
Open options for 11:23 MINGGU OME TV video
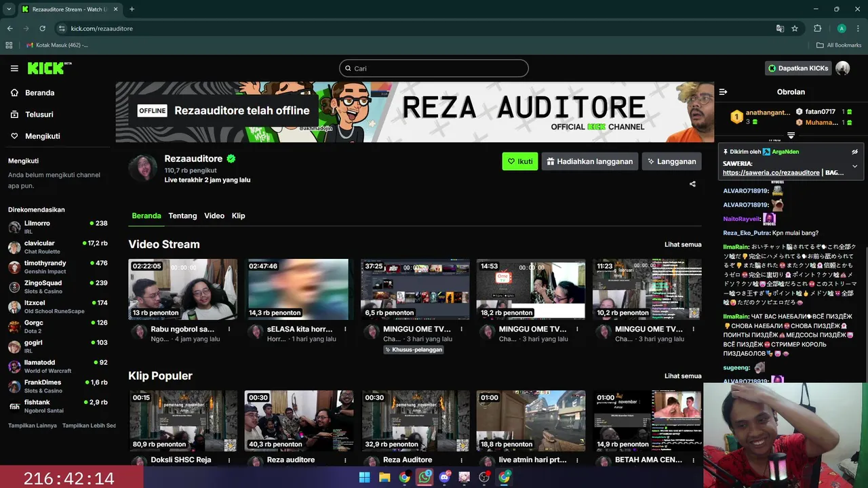tap(694, 329)
